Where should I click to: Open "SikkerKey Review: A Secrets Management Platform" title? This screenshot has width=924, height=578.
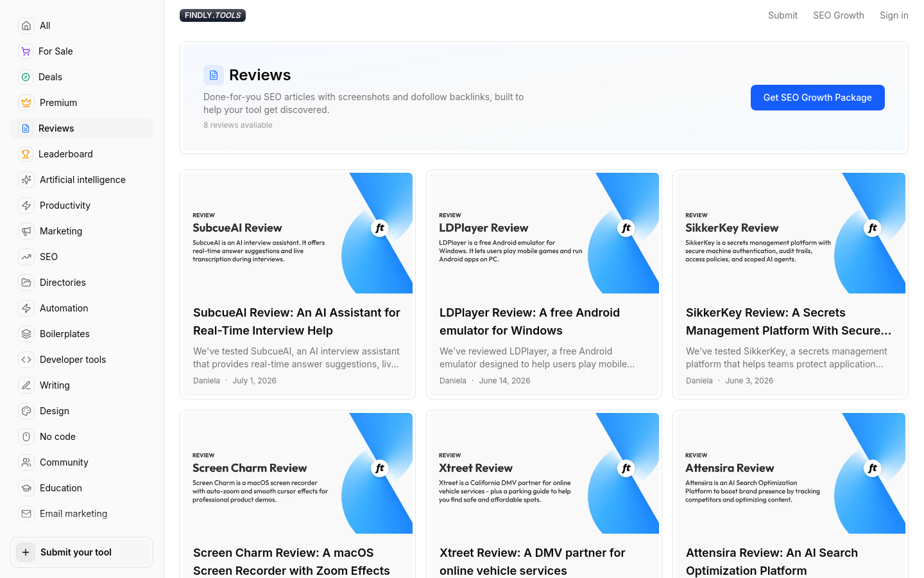click(789, 322)
